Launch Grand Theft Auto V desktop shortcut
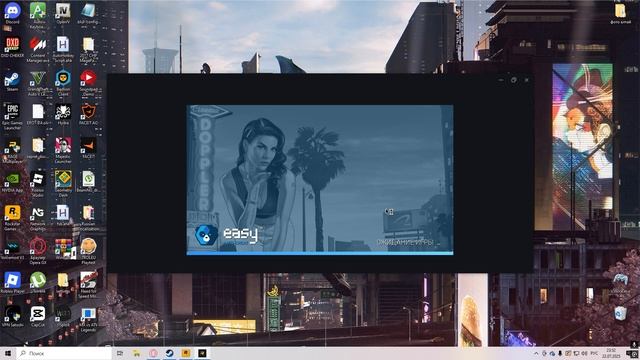 click(38, 83)
